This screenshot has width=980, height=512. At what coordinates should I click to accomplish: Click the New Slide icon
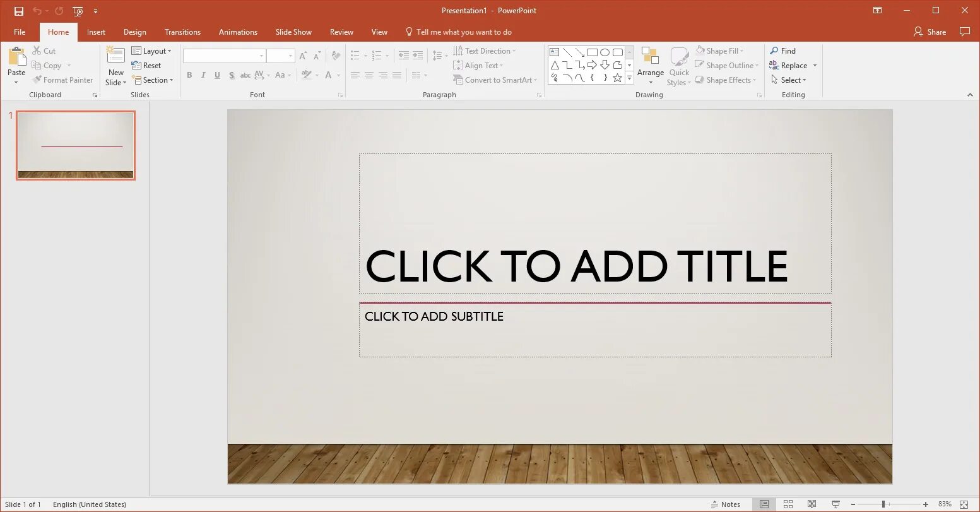[115, 55]
